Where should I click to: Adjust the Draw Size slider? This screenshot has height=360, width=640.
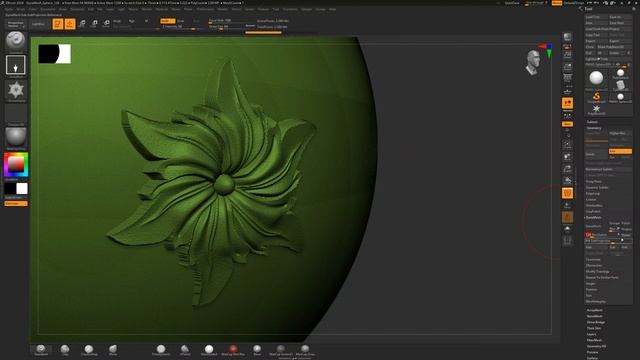click(x=225, y=27)
